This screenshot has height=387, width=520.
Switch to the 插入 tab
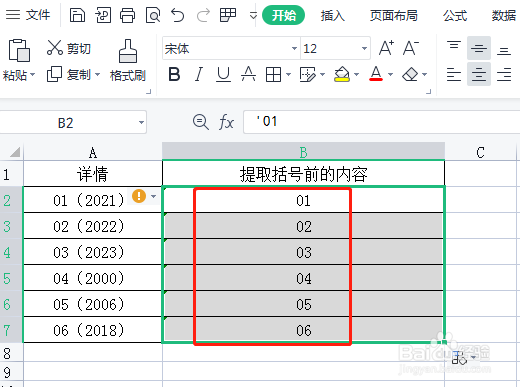coord(332,15)
